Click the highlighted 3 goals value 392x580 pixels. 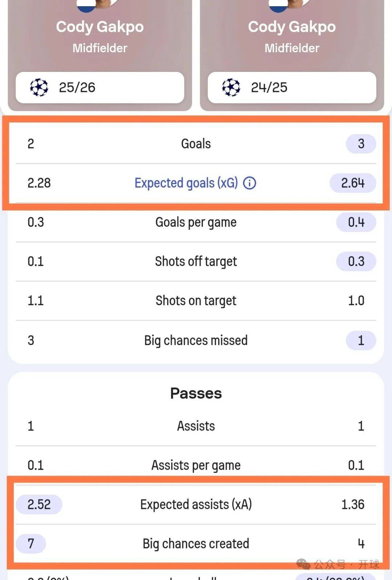361,144
